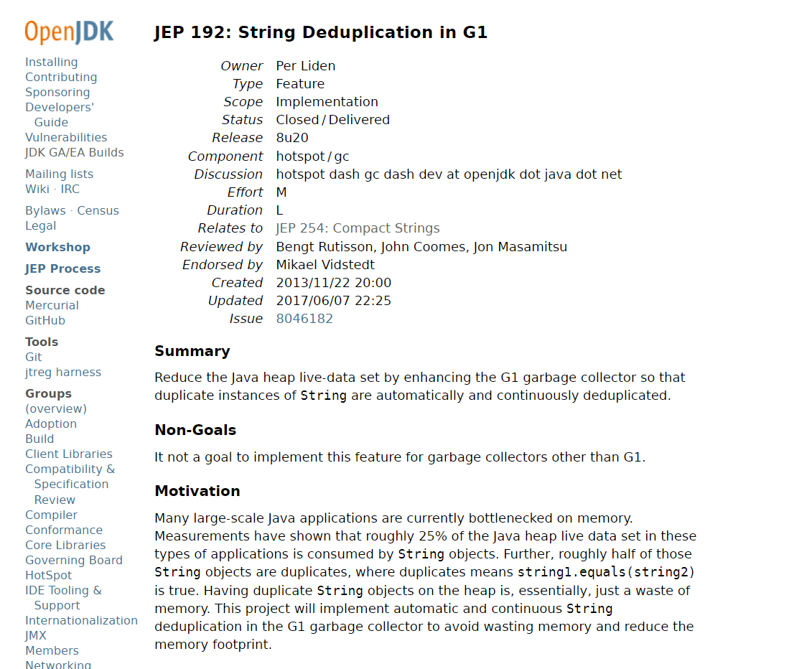Image resolution: width=812 pixels, height=669 pixels.
Task: Open the Census link
Action: pyautogui.click(x=98, y=211)
